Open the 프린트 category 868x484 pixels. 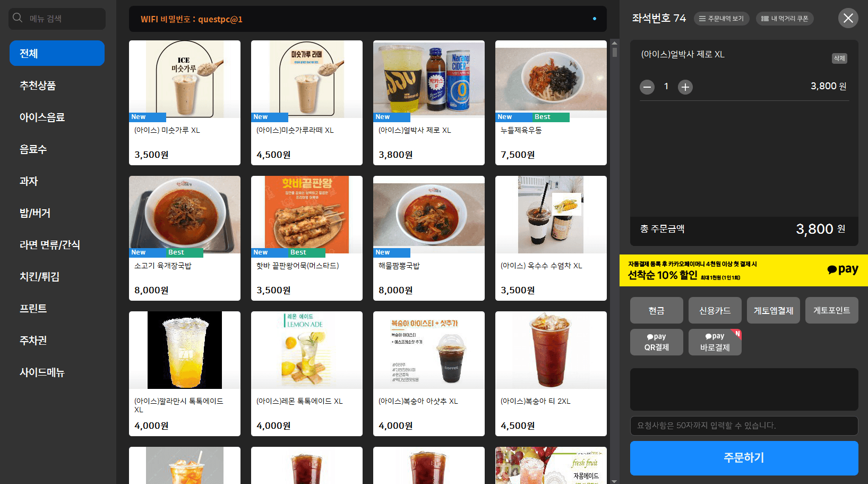[x=57, y=308]
